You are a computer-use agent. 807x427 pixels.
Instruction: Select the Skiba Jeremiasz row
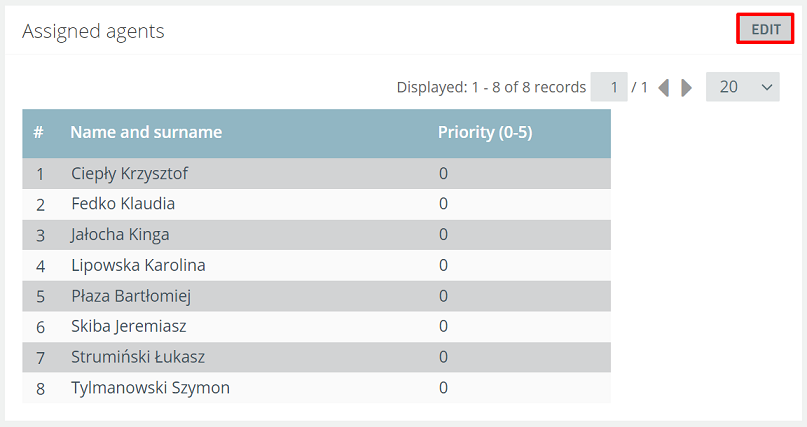tap(317, 327)
